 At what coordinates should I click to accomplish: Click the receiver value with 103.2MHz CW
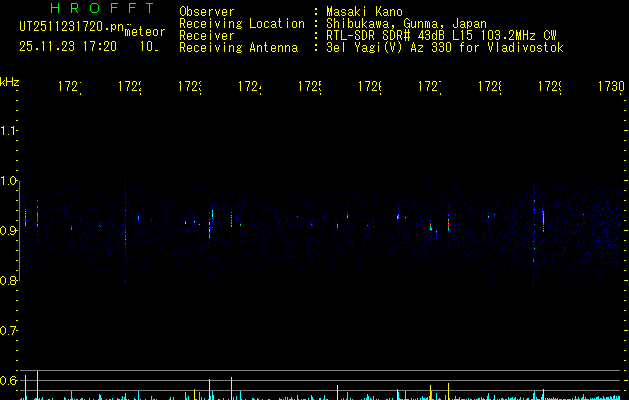(x=441, y=36)
